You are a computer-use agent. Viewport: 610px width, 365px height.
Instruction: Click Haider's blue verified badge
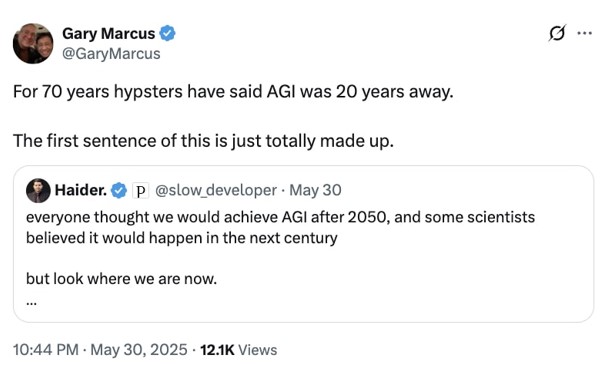click(x=119, y=191)
